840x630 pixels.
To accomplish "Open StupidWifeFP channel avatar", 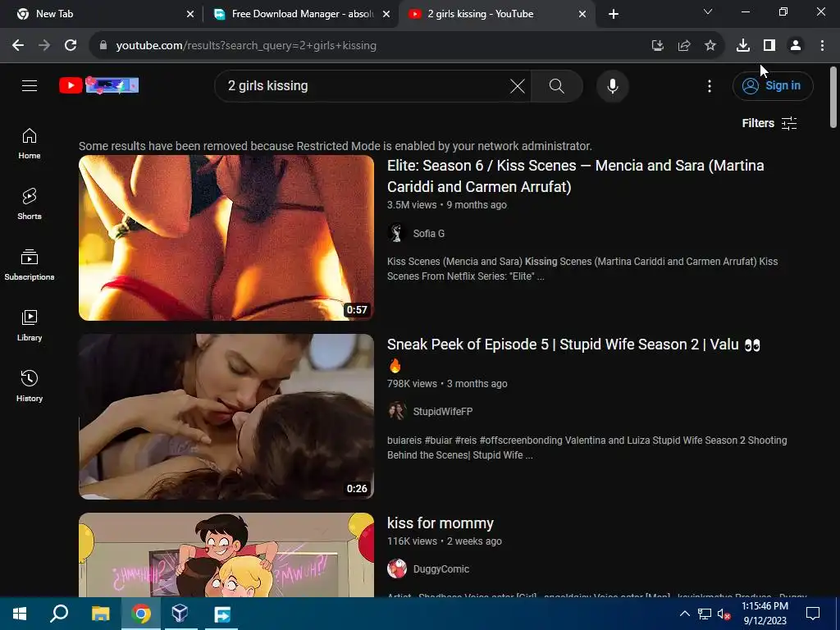I will (396, 412).
